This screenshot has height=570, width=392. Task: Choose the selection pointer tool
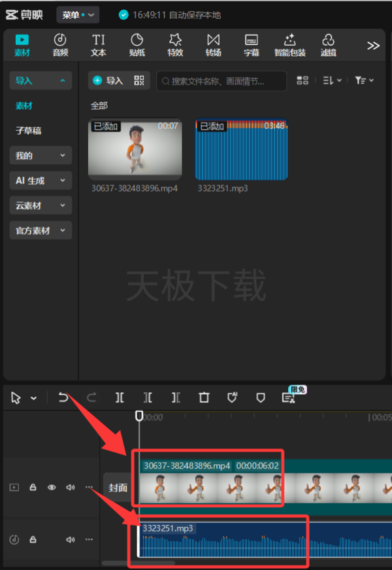coord(16,397)
